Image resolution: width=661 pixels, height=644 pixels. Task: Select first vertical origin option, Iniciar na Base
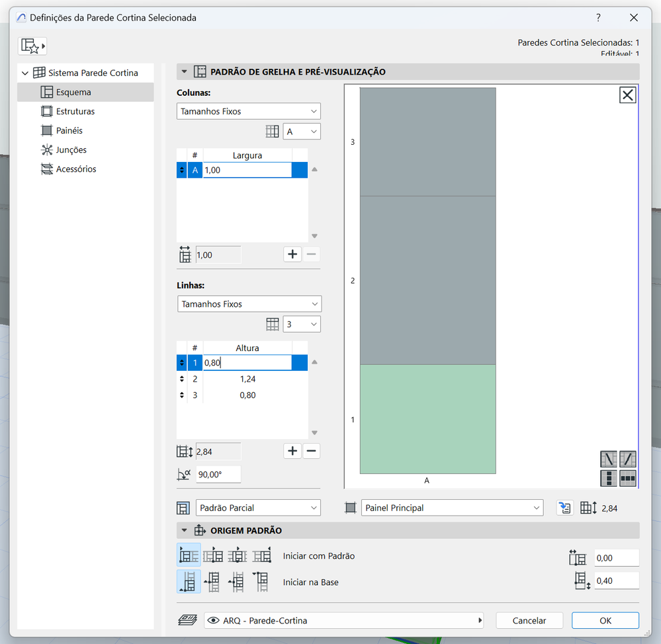[x=189, y=582]
